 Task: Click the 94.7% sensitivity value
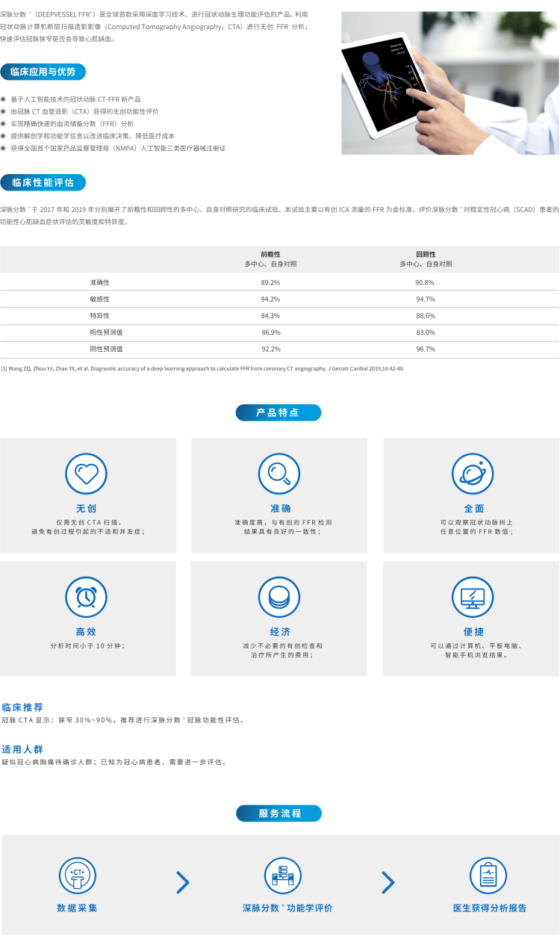click(426, 299)
